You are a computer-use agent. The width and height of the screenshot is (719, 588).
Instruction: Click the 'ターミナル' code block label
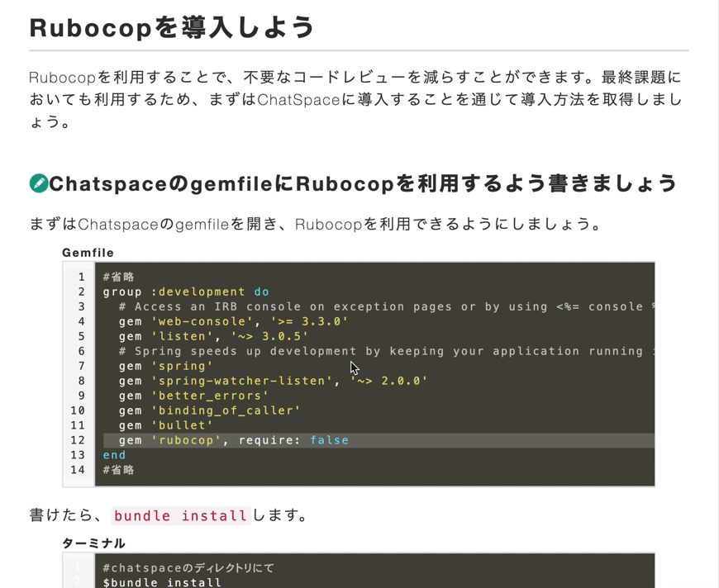pos(93,543)
